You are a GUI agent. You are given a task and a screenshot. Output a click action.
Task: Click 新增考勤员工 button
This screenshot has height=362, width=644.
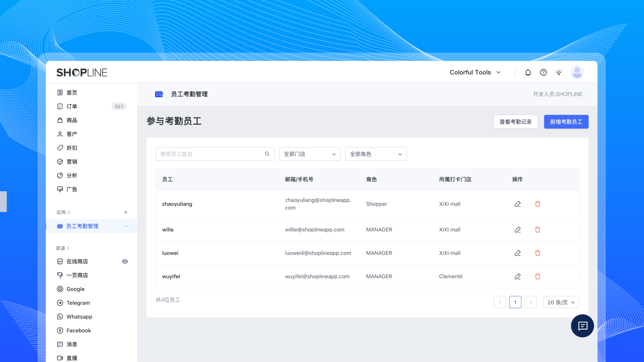(x=566, y=122)
